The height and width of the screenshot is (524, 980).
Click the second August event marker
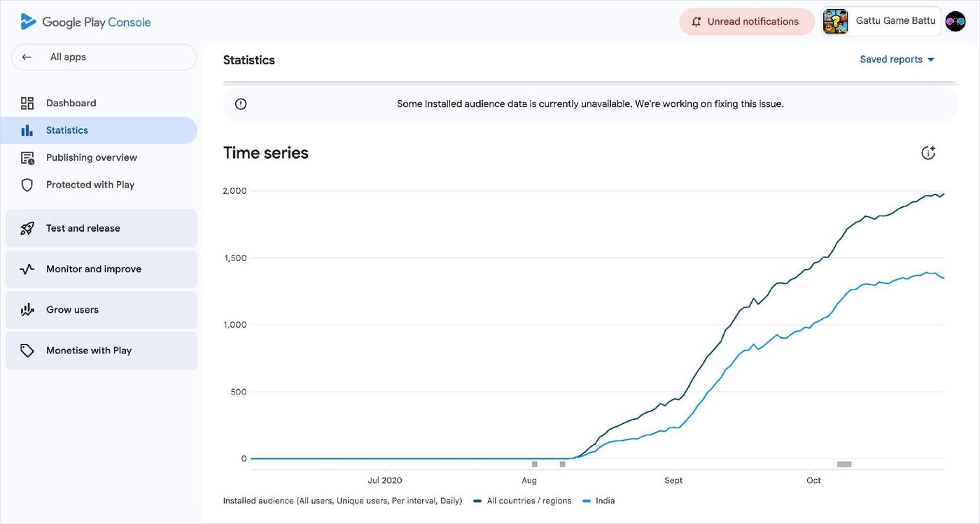(562, 464)
